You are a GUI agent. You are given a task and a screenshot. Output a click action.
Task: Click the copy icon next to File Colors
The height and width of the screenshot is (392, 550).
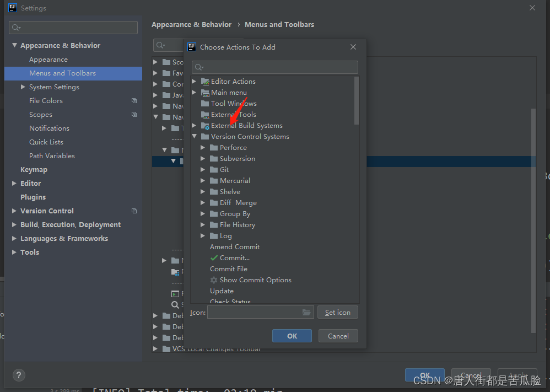point(134,101)
